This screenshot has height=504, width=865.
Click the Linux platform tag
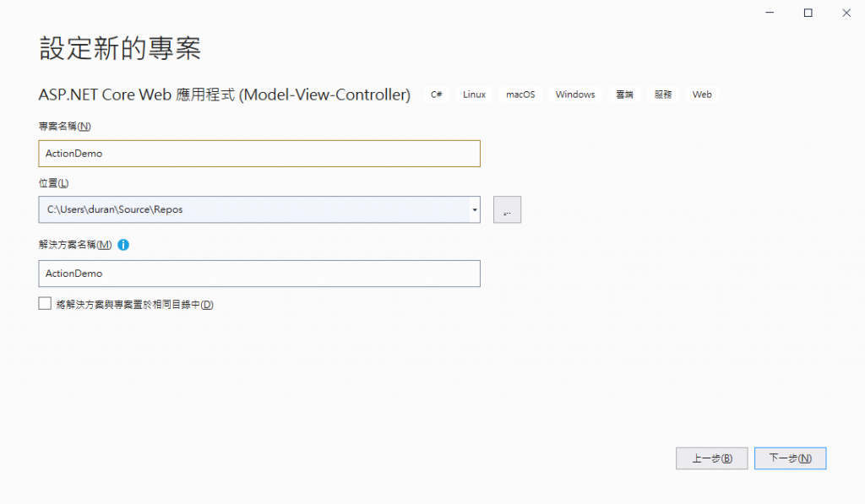pyautogui.click(x=474, y=95)
